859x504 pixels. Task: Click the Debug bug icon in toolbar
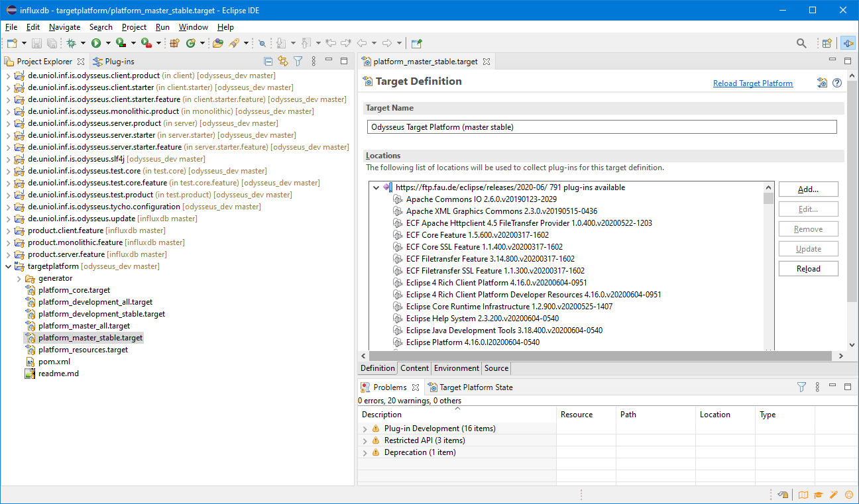click(71, 43)
